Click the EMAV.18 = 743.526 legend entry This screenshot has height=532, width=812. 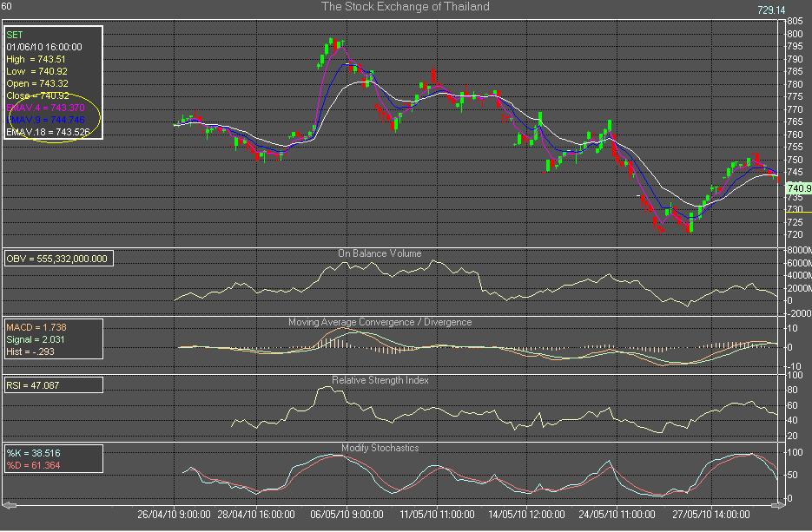(48, 132)
